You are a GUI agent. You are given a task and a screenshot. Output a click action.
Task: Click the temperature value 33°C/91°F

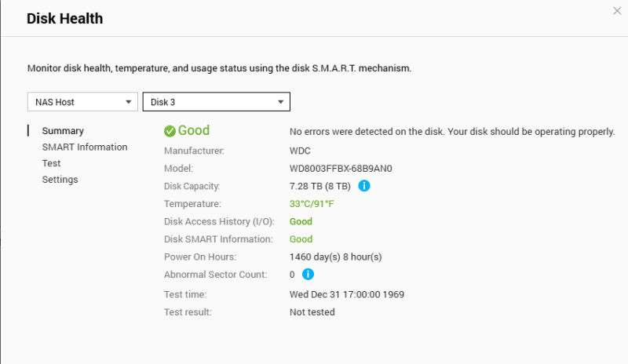point(312,204)
